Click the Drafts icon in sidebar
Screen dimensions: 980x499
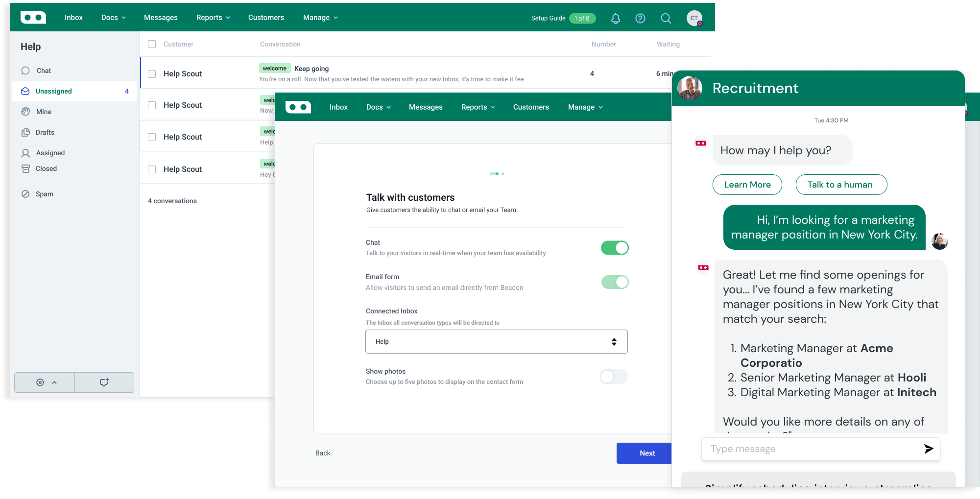click(25, 132)
